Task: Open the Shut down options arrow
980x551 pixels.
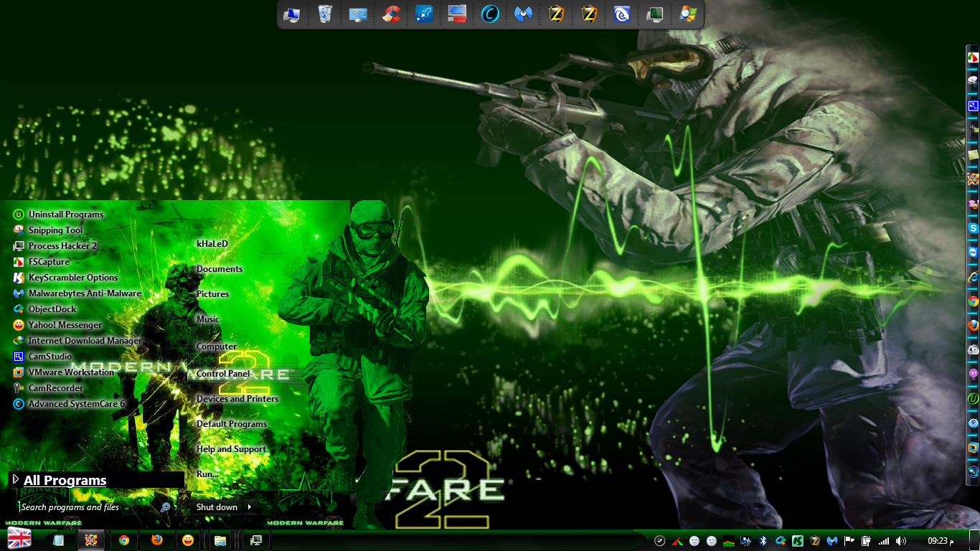Action: click(x=250, y=507)
